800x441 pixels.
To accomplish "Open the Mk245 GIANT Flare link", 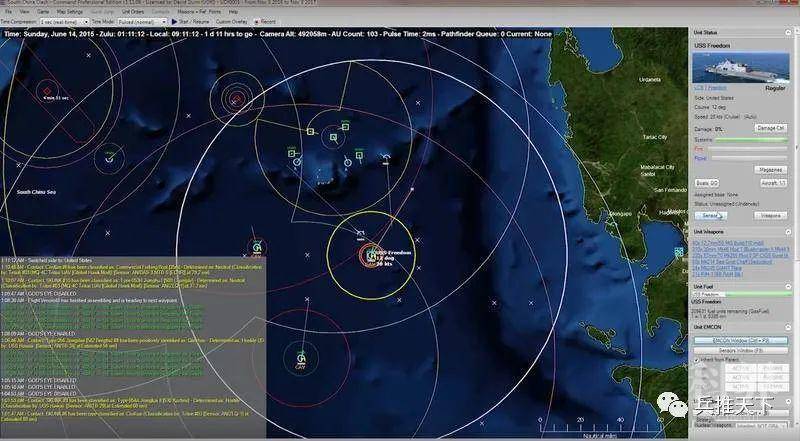I will click(x=717, y=268).
